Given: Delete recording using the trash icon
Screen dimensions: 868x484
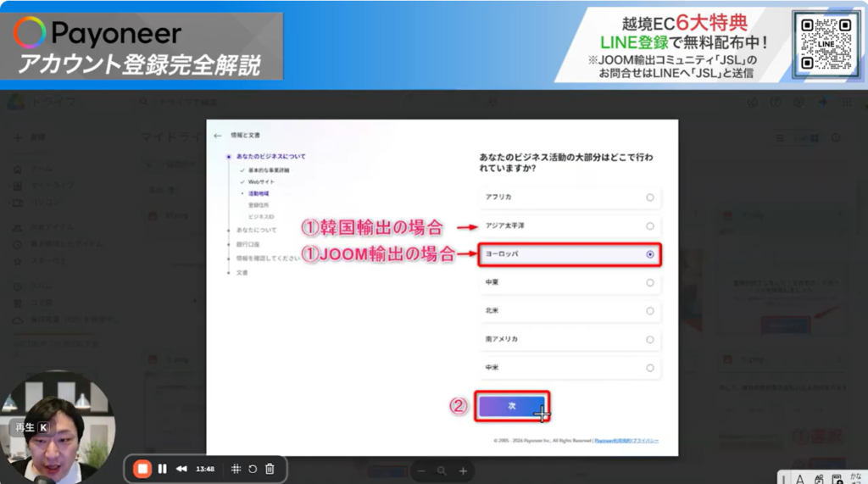Looking at the screenshot, I should [x=270, y=469].
